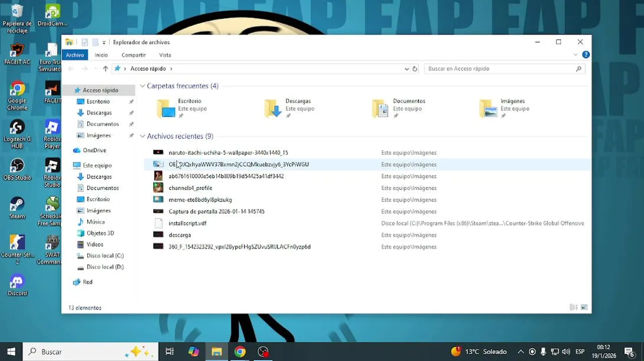This screenshot has width=644, height=361.
Task: Open the notification center icon
Action: click(x=629, y=352)
